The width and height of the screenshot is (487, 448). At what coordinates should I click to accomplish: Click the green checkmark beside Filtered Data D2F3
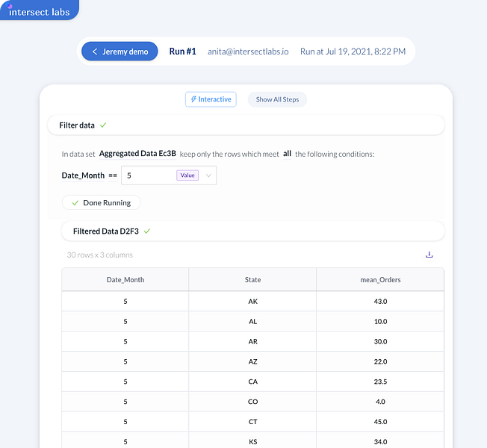tap(147, 231)
